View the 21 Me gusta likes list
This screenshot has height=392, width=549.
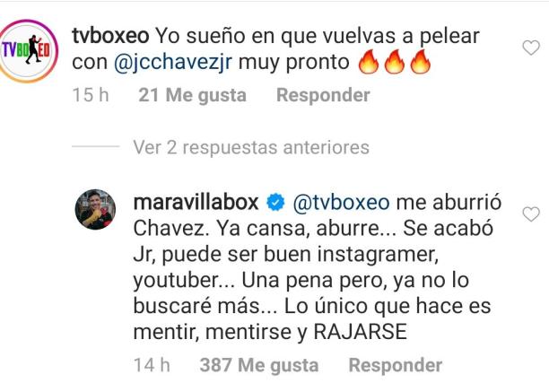pyautogui.click(x=193, y=95)
